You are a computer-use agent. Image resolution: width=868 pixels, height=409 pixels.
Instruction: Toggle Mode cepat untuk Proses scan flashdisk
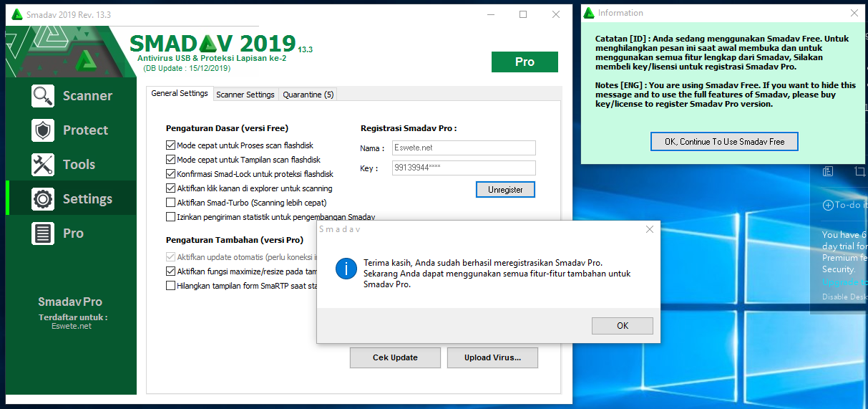pyautogui.click(x=170, y=145)
